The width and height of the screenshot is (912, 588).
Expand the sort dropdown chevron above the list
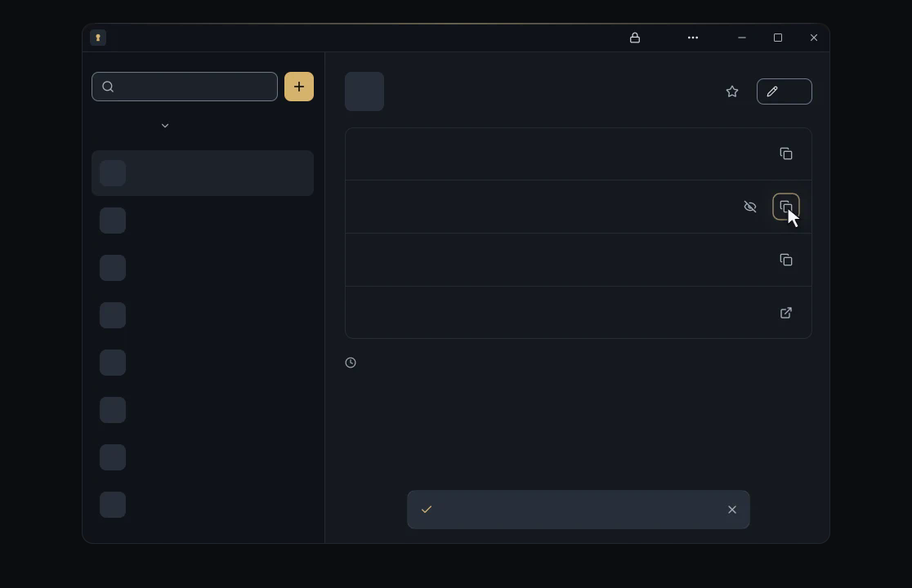(165, 126)
